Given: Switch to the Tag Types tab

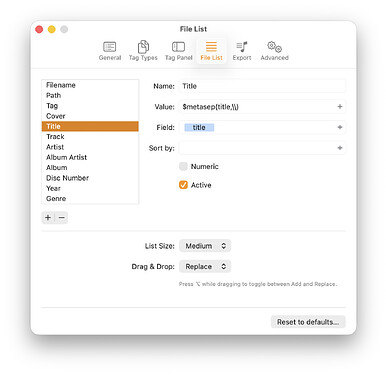Looking at the screenshot, I should tap(143, 51).
